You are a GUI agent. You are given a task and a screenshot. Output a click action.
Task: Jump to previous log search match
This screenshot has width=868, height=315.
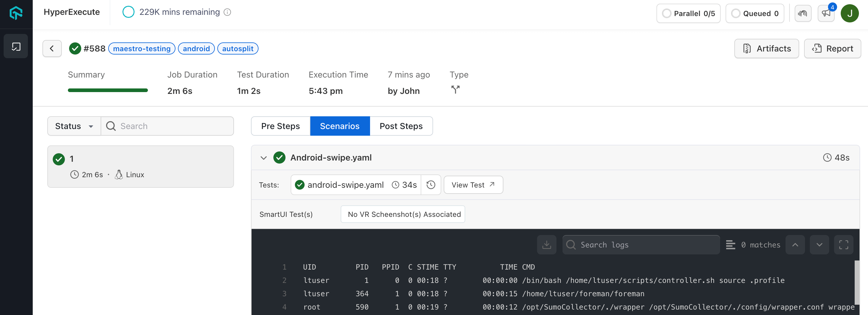pyautogui.click(x=796, y=245)
